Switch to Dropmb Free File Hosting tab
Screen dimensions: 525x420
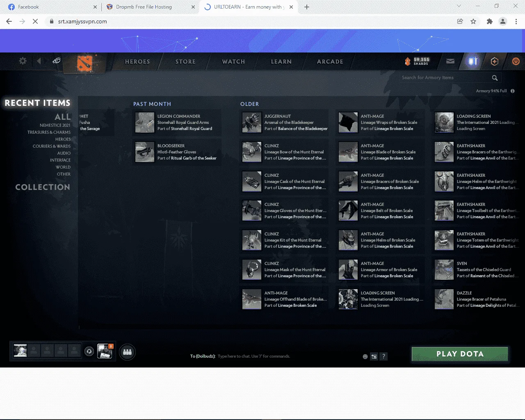pyautogui.click(x=150, y=7)
